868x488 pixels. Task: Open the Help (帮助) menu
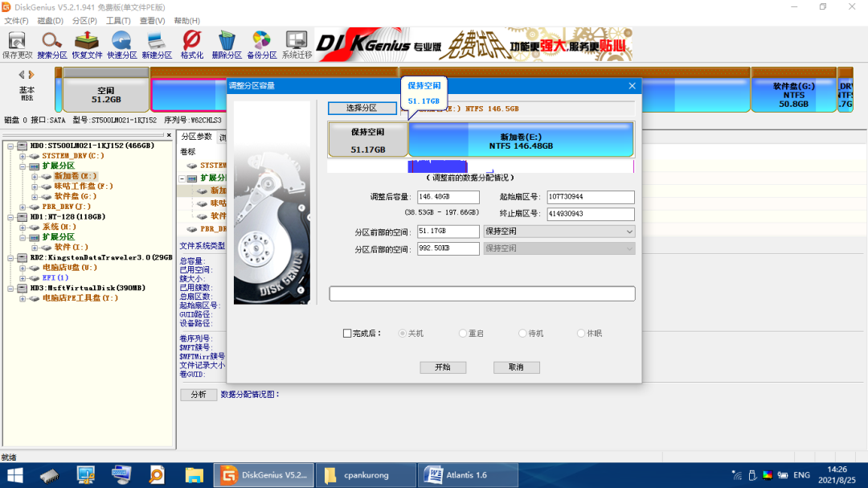click(186, 20)
